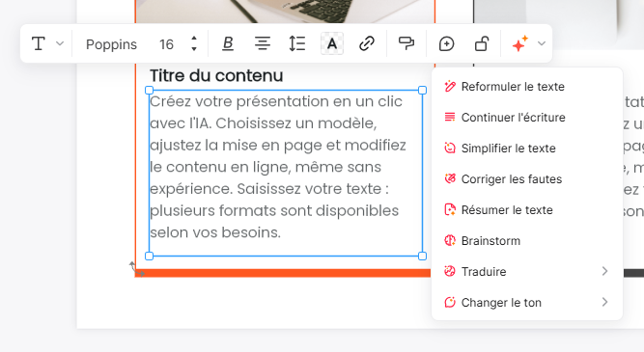644x352 pixels.
Task: Click the laptop photo above the title
Action: [285, 12]
